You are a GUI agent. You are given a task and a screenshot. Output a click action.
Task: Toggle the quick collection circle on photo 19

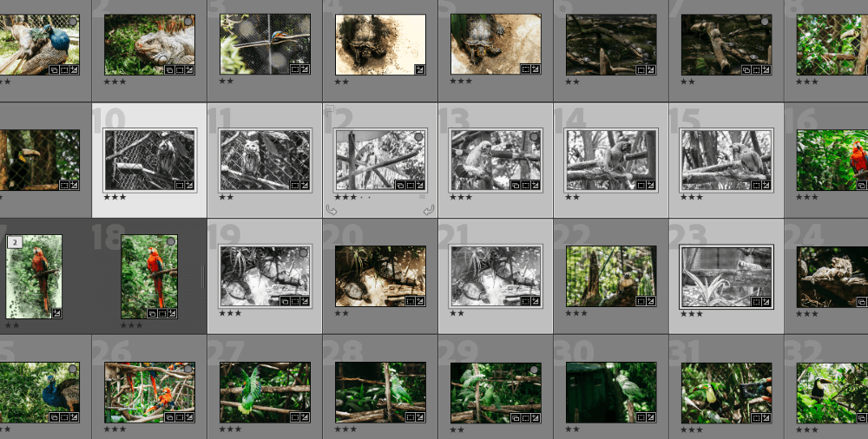303,252
